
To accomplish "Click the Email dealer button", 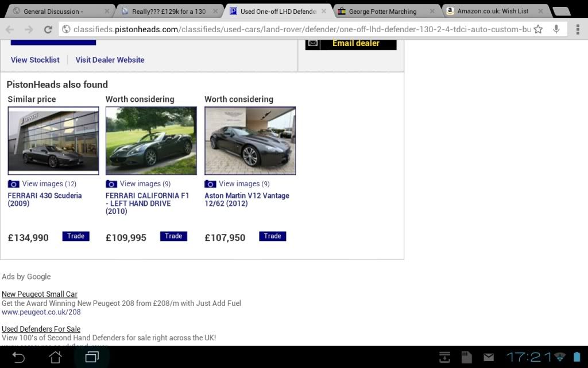I will (351, 44).
